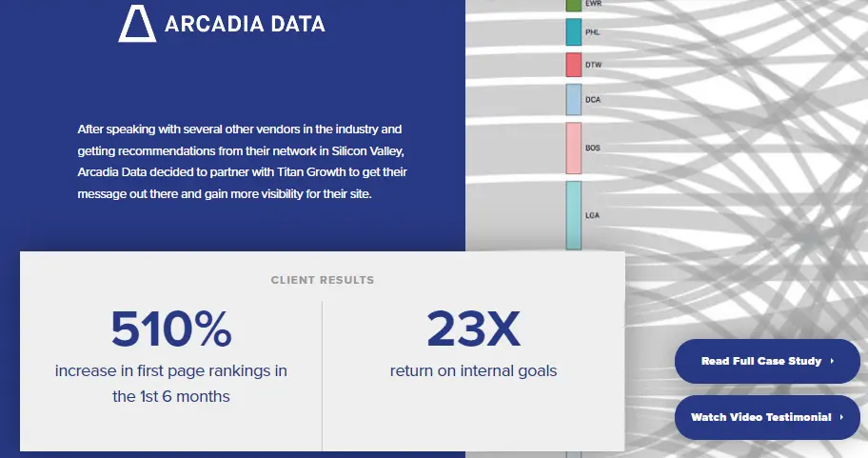Image resolution: width=868 pixels, height=458 pixels.
Task: Click "return on internal goals" caption
Action: [x=473, y=370]
